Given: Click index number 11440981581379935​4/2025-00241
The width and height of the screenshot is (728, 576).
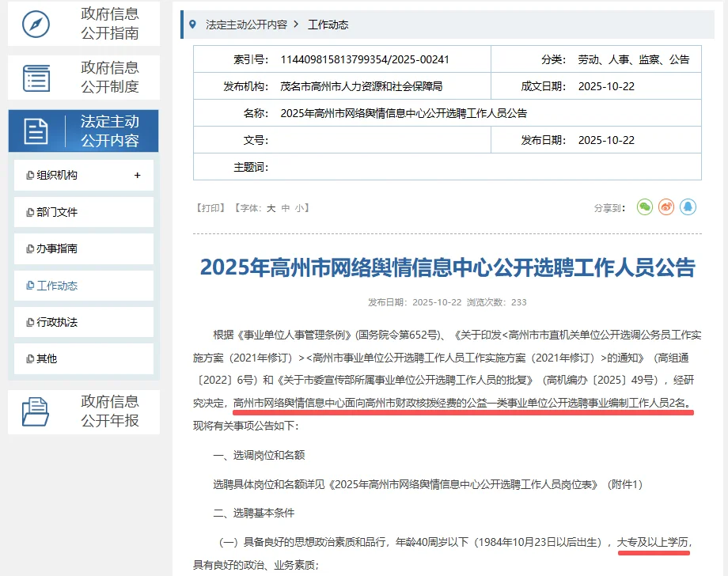Looking at the screenshot, I should pos(365,59).
